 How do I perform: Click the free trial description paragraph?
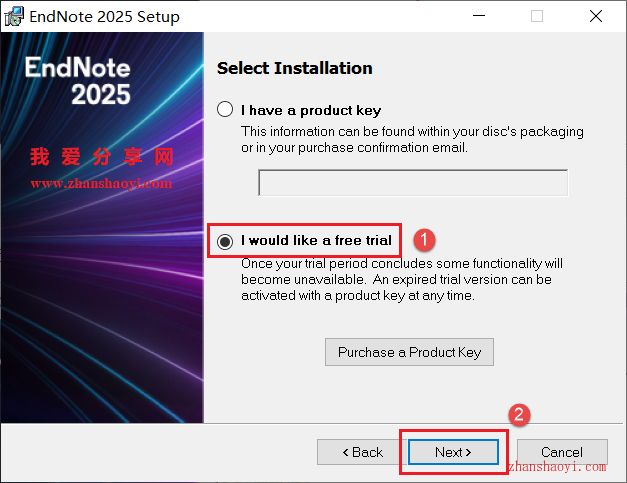pos(401,279)
